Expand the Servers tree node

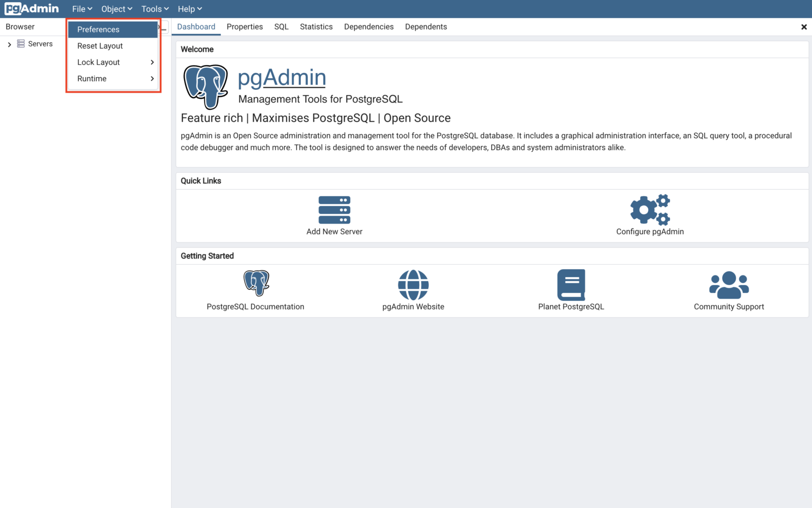pyautogui.click(x=10, y=44)
